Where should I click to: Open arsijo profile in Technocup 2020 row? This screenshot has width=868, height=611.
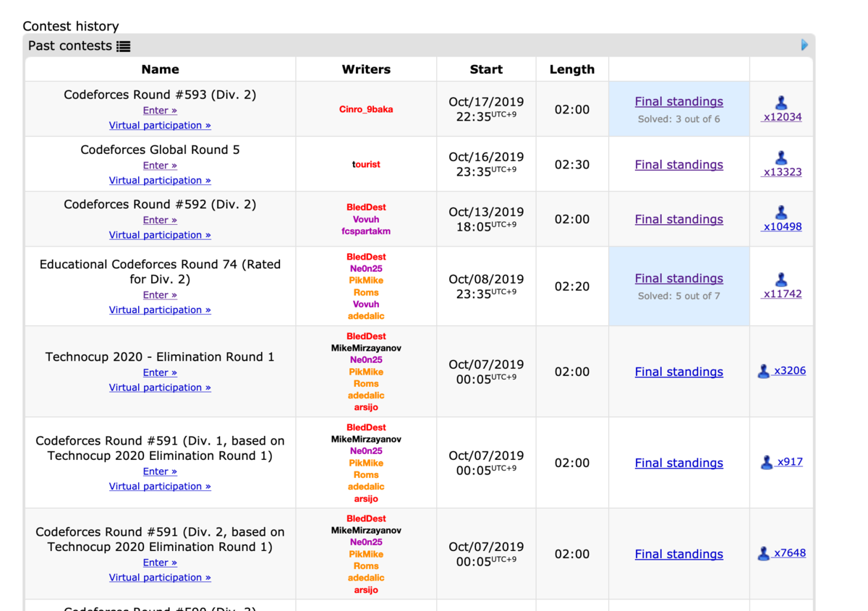pos(366,408)
